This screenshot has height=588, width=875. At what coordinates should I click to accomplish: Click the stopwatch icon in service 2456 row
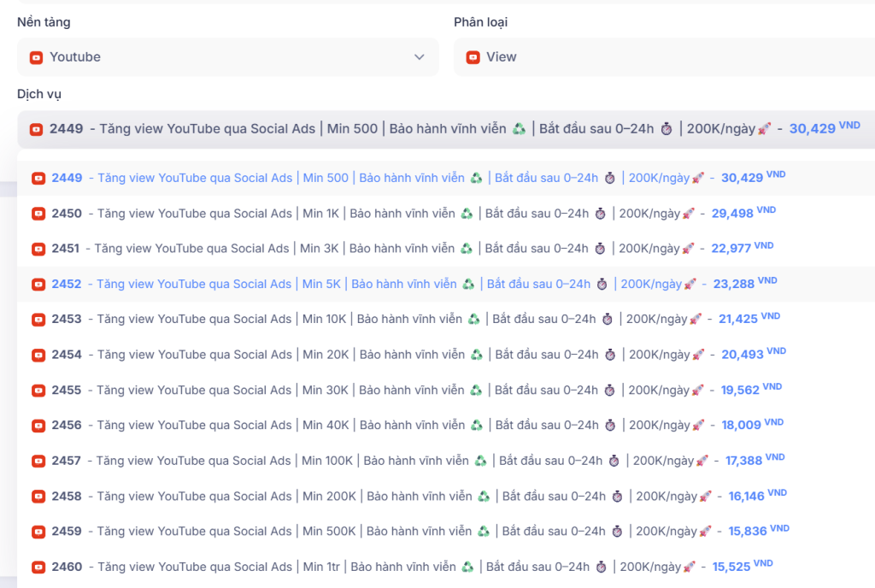pyautogui.click(x=608, y=426)
